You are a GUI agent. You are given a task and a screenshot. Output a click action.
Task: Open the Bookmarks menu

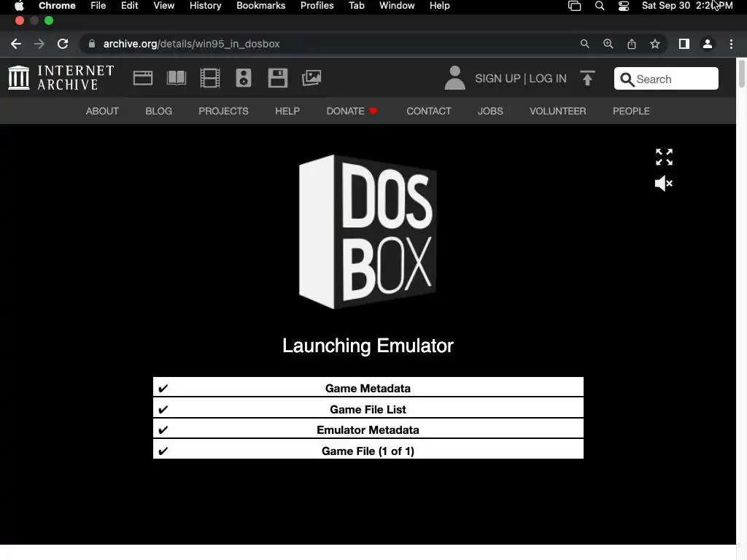click(261, 6)
